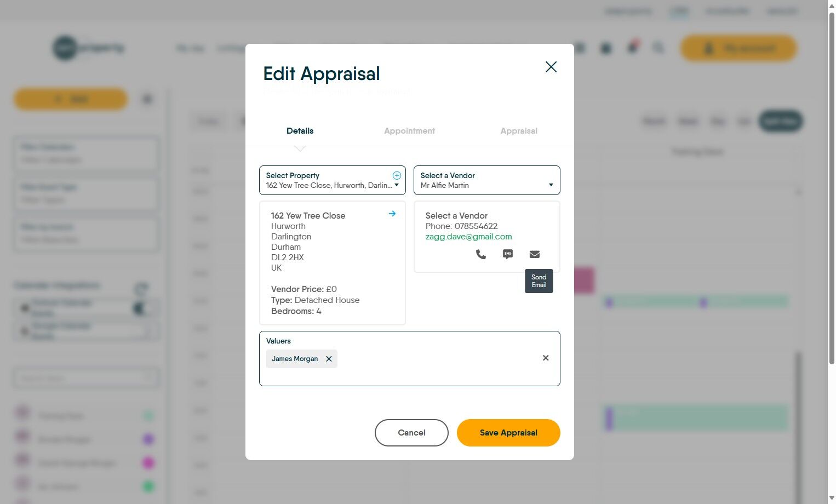Click the blue arrow beside 162 Yew Tree Close
This screenshot has width=836, height=504.
tap(392, 214)
